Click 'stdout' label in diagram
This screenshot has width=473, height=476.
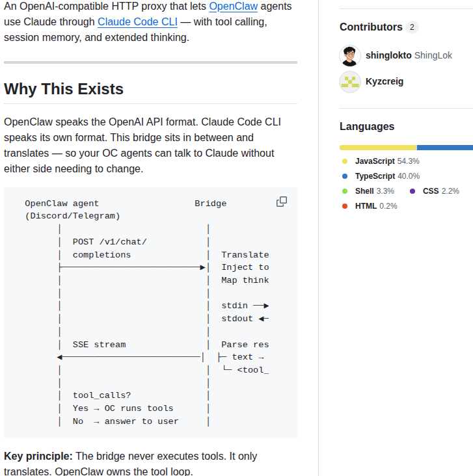pyautogui.click(x=237, y=319)
